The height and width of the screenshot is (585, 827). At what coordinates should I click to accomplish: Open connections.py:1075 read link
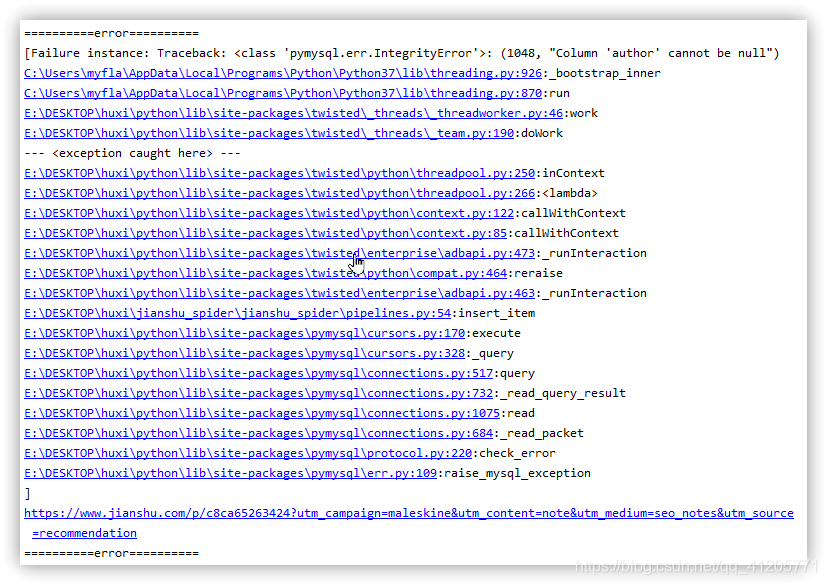coord(262,414)
